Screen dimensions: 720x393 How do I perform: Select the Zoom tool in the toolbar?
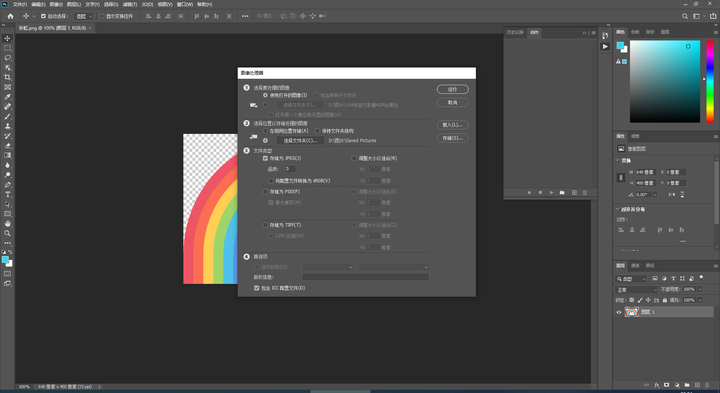tap(7, 233)
